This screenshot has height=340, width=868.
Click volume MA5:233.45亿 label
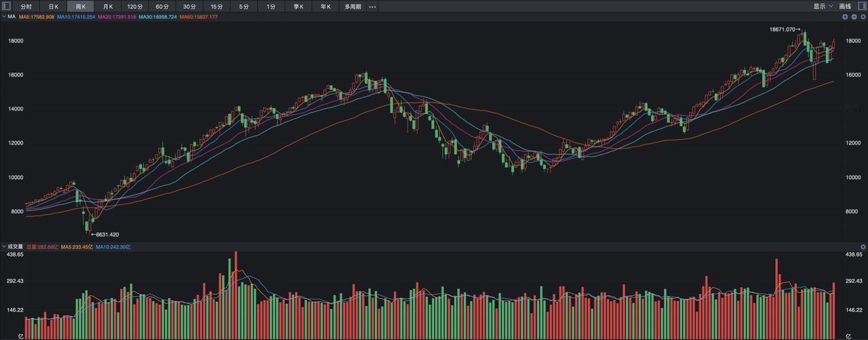[77, 247]
